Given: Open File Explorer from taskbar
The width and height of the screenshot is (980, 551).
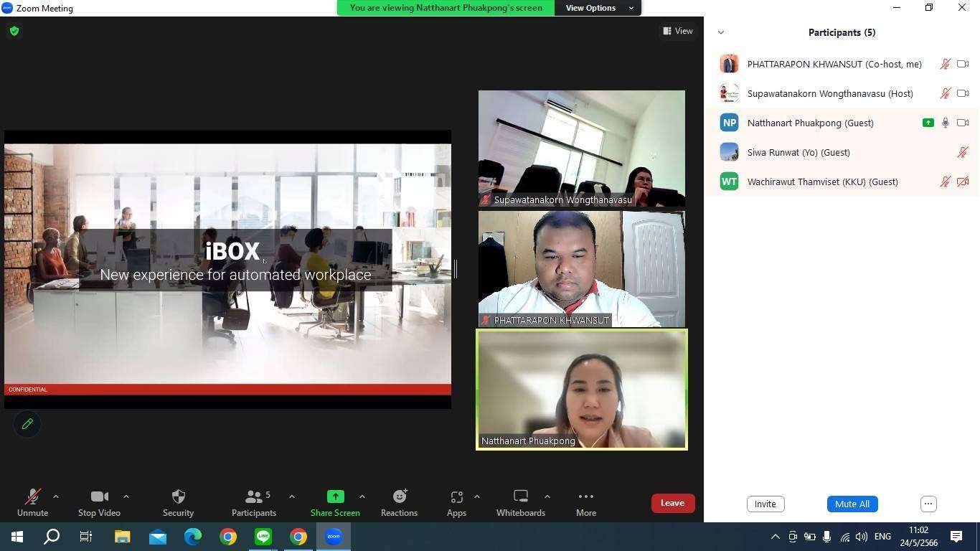Looking at the screenshot, I should [123, 536].
